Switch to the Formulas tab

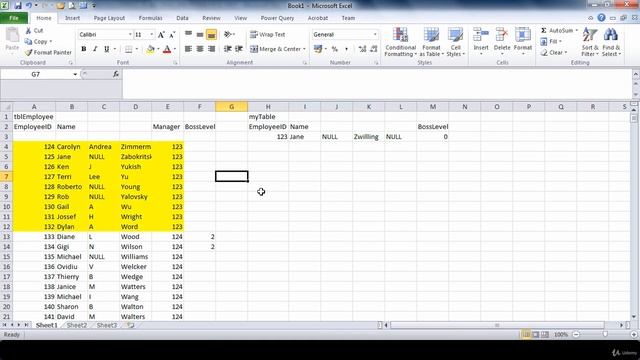click(x=150, y=18)
